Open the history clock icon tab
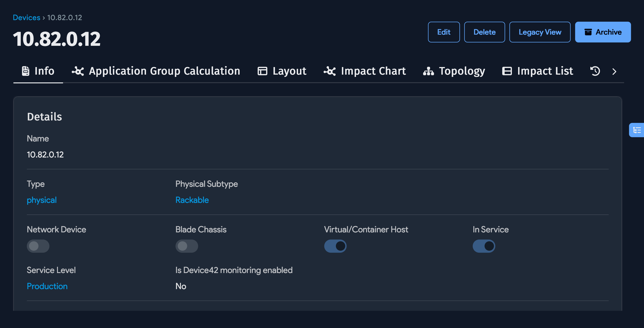The image size is (644, 328). [x=595, y=71]
